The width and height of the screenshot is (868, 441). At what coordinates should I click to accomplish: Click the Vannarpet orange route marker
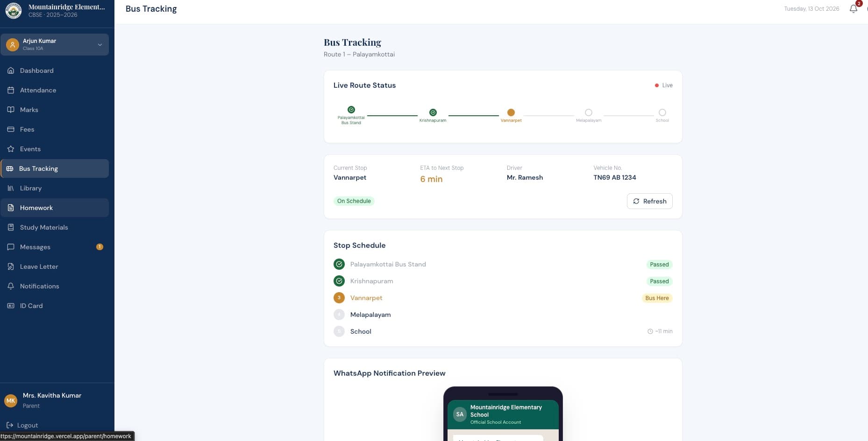pyautogui.click(x=511, y=112)
